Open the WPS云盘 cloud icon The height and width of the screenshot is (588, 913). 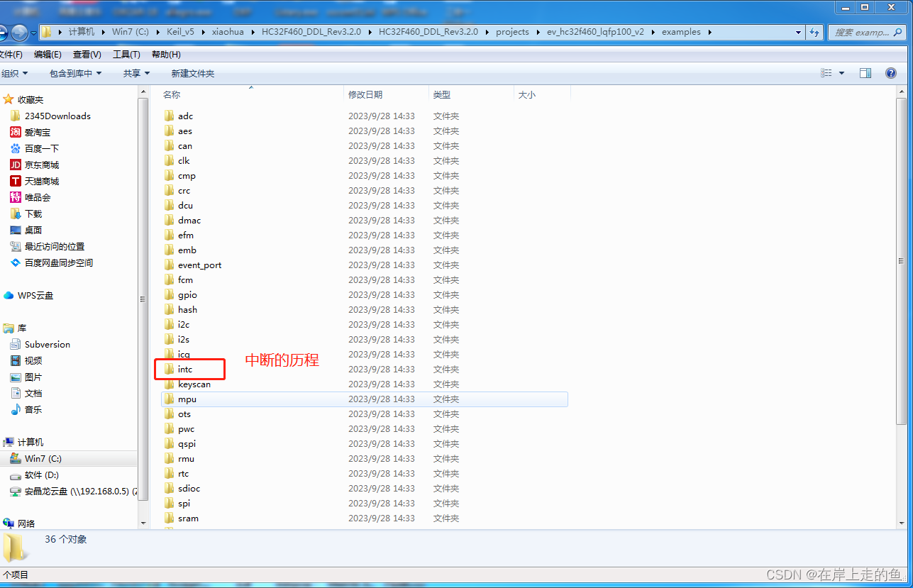tap(9, 295)
